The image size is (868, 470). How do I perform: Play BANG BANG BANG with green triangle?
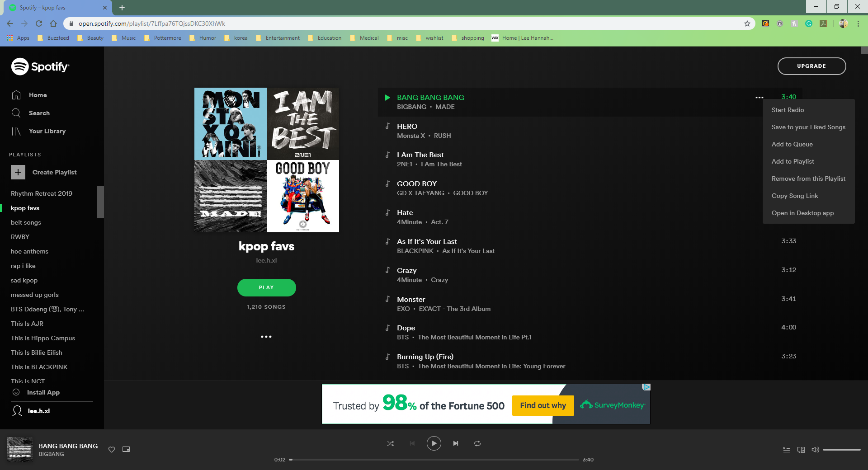coord(387,97)
